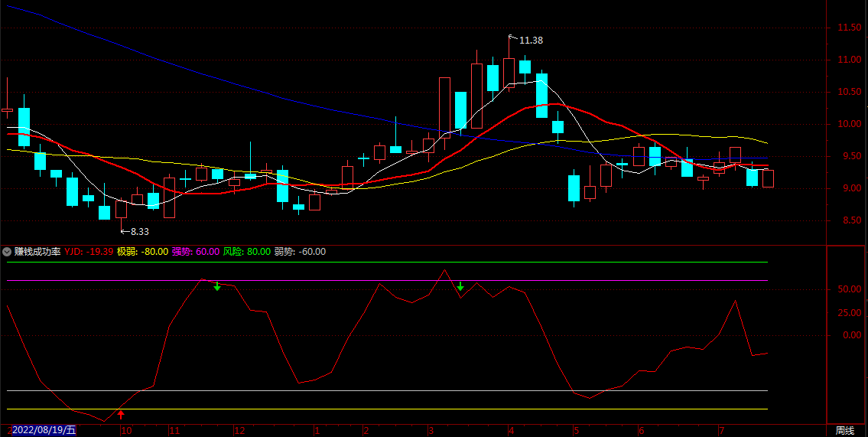This screenshot has width=868, height=437.
Task: Click the 11.00 price axis label
Action: click(x=849, y=60)
